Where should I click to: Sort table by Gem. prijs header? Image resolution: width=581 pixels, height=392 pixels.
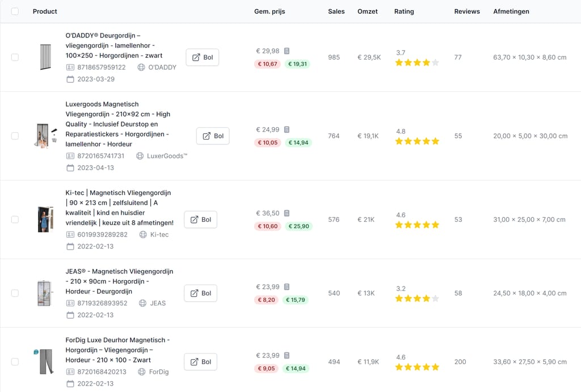270,11
